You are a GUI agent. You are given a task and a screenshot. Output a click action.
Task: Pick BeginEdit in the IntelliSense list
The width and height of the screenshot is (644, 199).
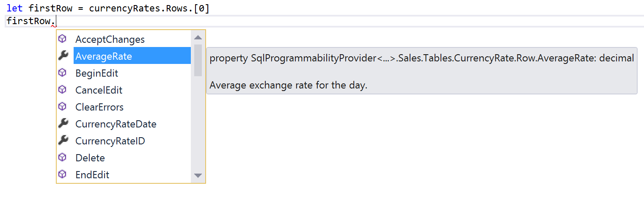97,73
